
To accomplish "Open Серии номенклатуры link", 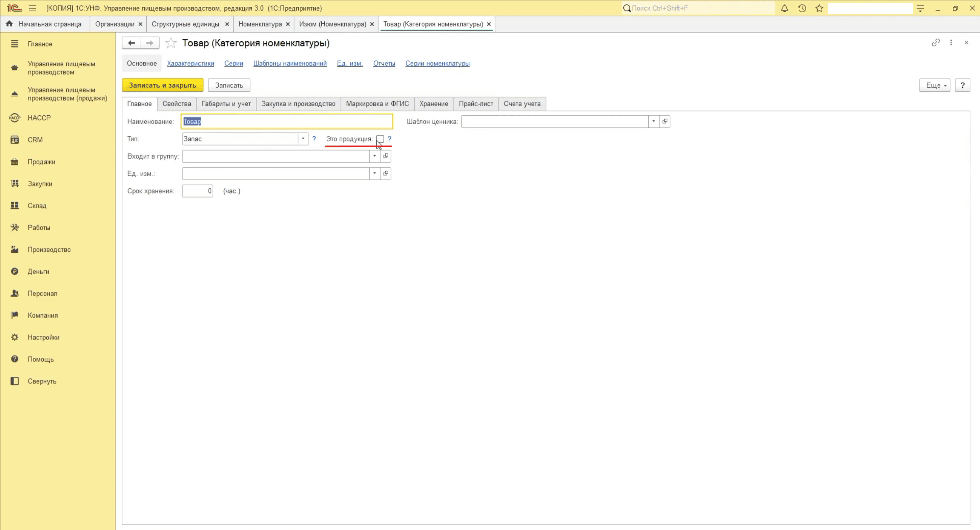I will tap(437, 64).
